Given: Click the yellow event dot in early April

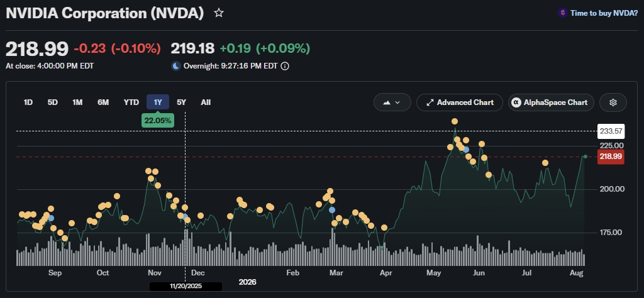Looking at the screenshot, I should coord(384,228).
